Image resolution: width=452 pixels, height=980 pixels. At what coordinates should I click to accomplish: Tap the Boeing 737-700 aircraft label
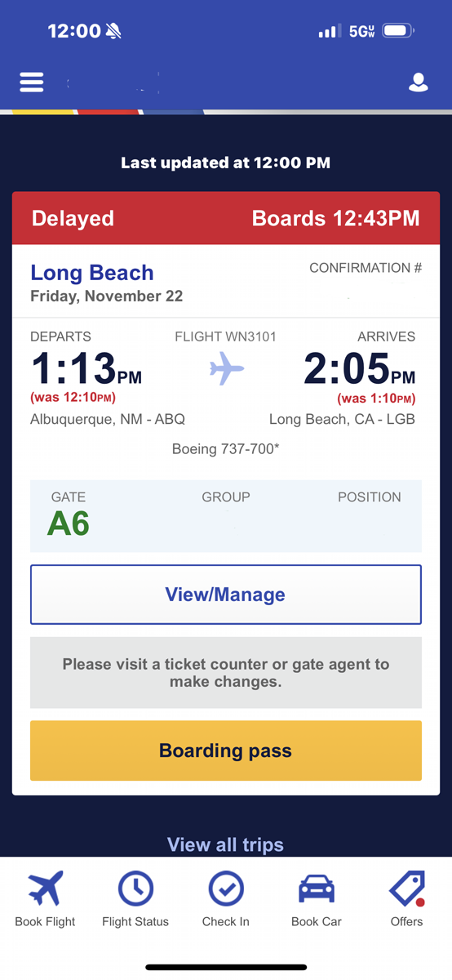tap(226, 448)
